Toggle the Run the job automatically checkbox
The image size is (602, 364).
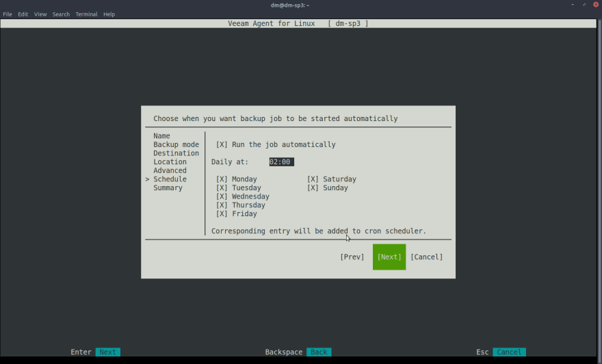[x=222, y=145]
